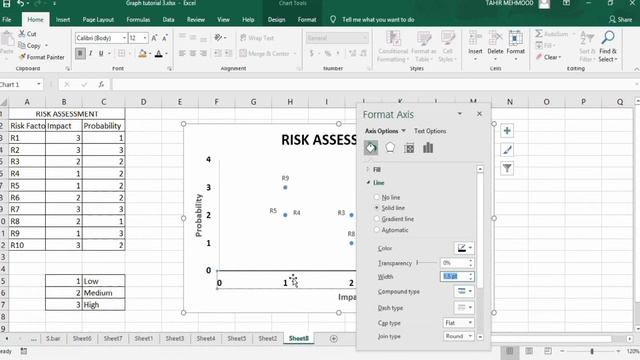640x360 pixels.
Task: Click the Switch to the S.bar sheet tab
Action: (53, 338)
